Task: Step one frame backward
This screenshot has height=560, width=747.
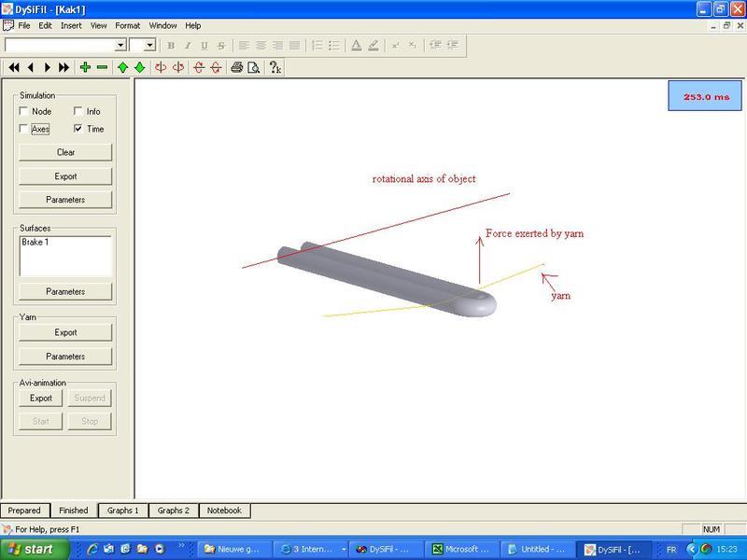Action: click(31, 67)
